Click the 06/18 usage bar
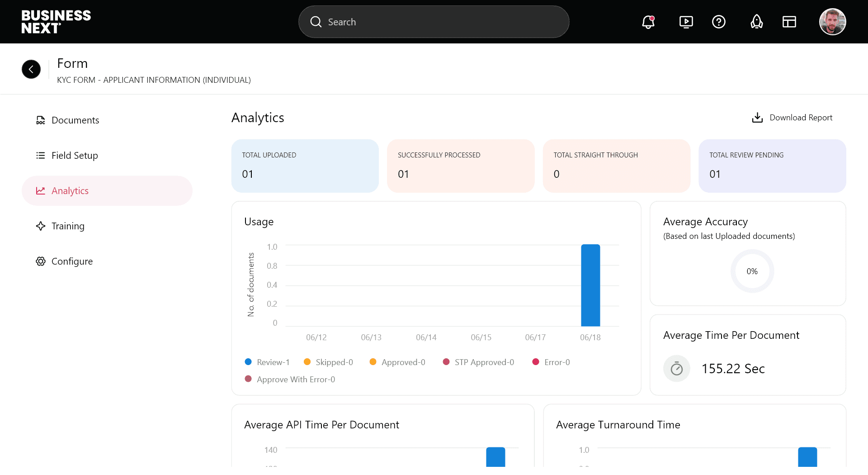Viewport: 868px width, 475px height. click(x=590, y=285)
